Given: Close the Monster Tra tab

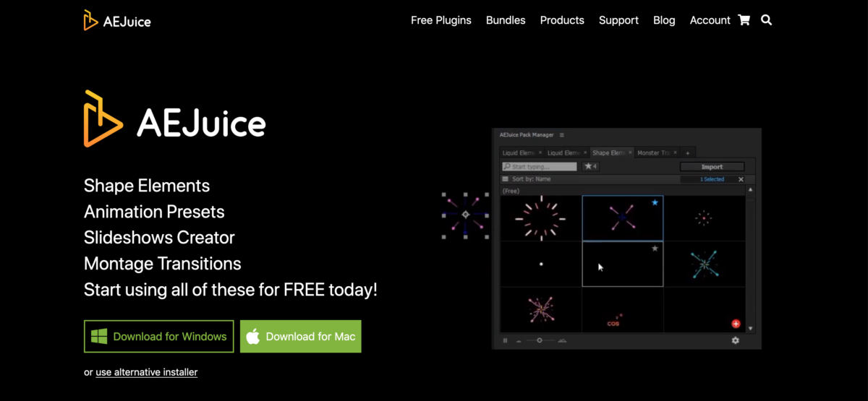Looking at the screenshot, I should pos(676,153).
